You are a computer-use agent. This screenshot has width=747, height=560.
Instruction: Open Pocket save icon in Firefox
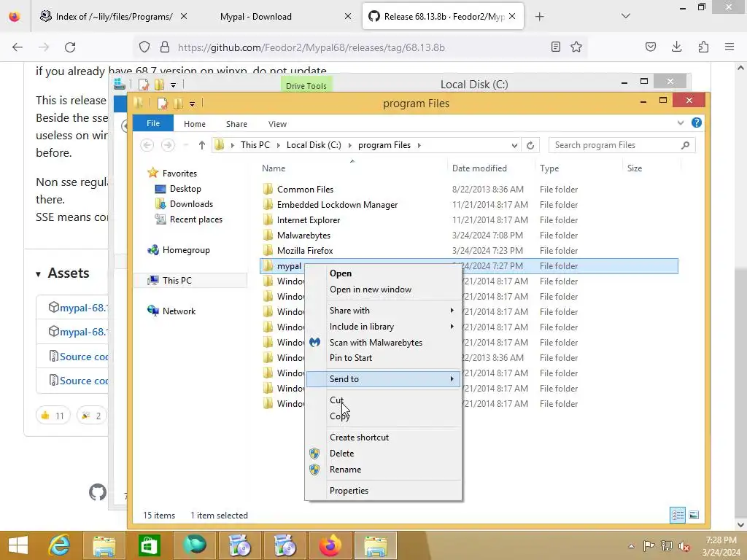click(x=650, y=47)
